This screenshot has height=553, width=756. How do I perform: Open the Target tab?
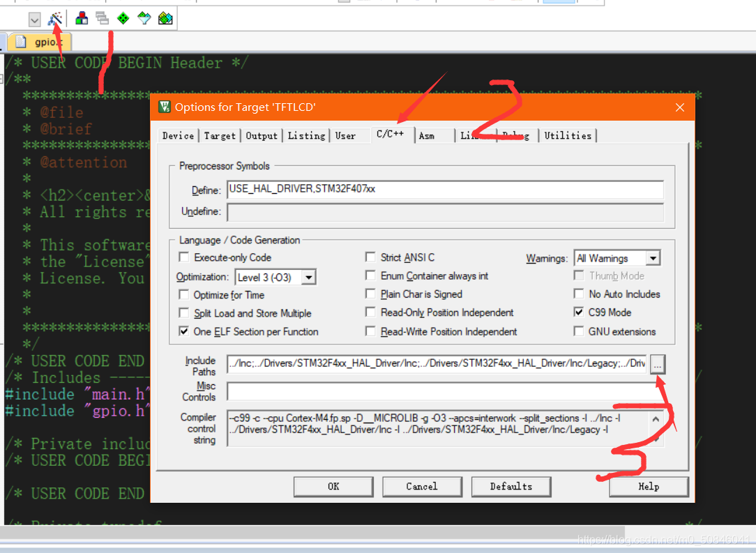click(220, 136)
